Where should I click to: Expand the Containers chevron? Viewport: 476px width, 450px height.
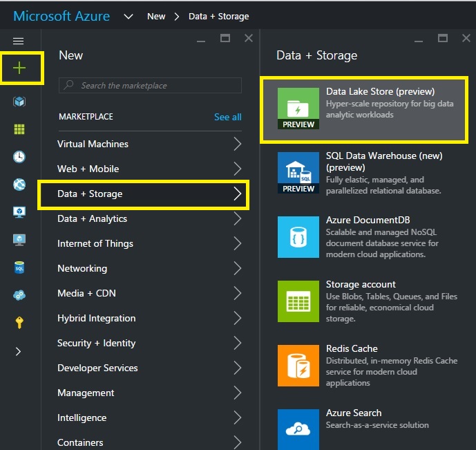click(x=238, y=442)
